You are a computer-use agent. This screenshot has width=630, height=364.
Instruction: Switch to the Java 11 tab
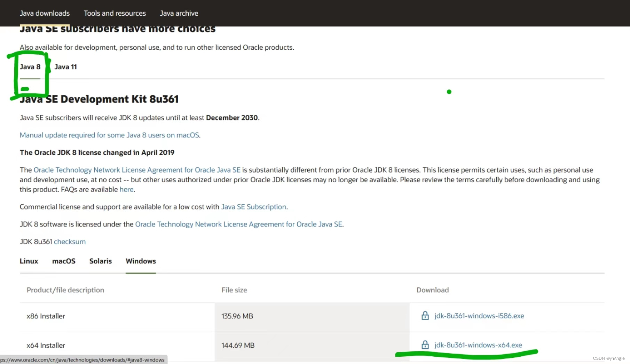coord(65,67)
